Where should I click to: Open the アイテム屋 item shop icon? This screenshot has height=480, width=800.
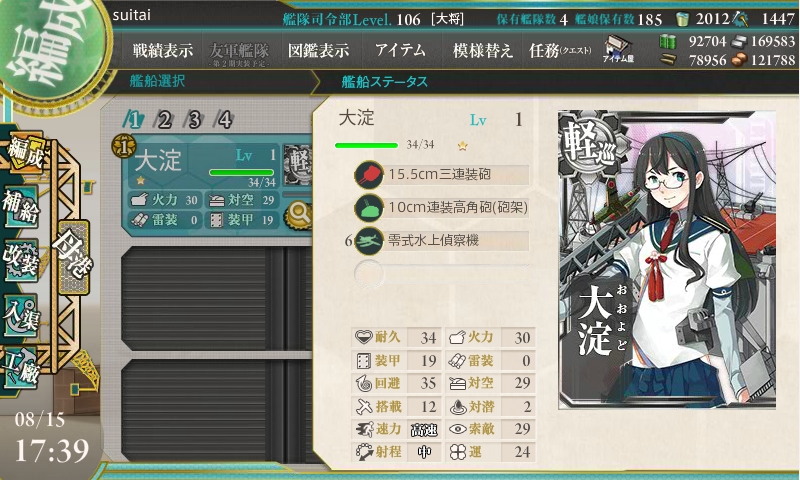pos(618,49)
